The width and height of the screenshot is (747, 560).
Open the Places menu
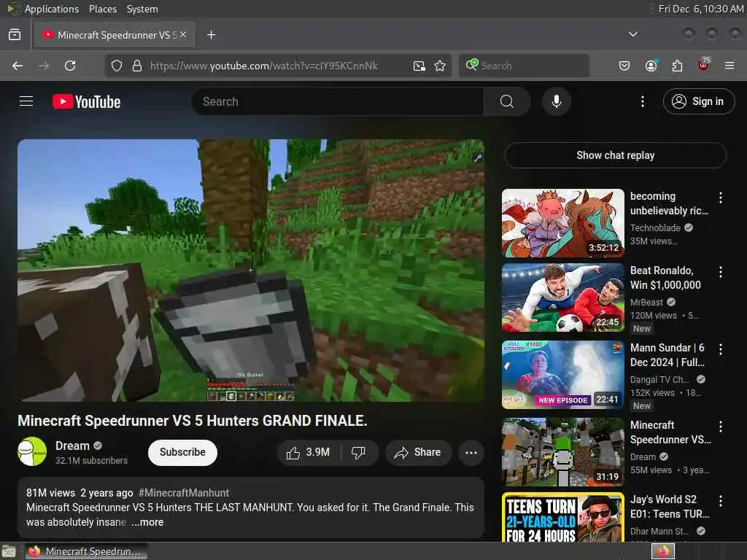102,9
